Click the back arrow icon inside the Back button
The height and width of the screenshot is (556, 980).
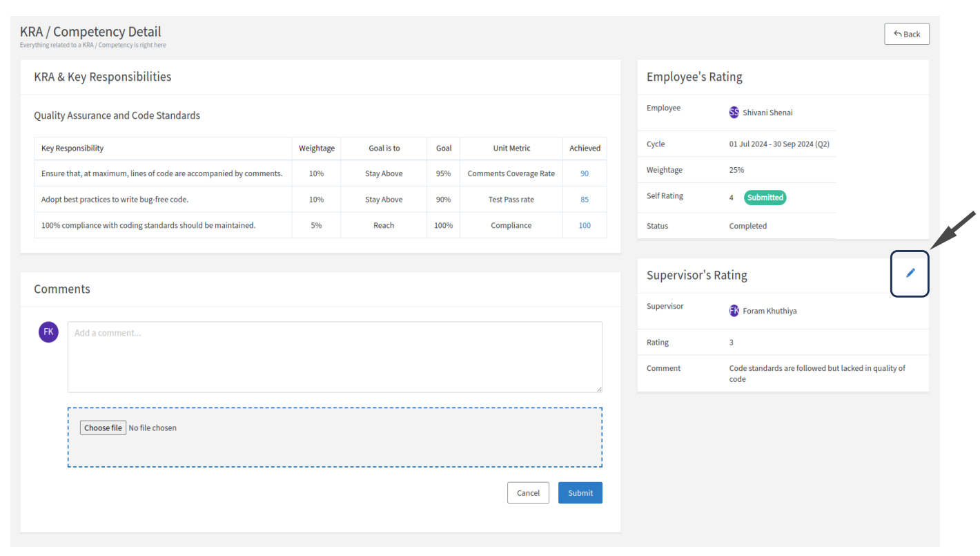[x=897, y=33]
